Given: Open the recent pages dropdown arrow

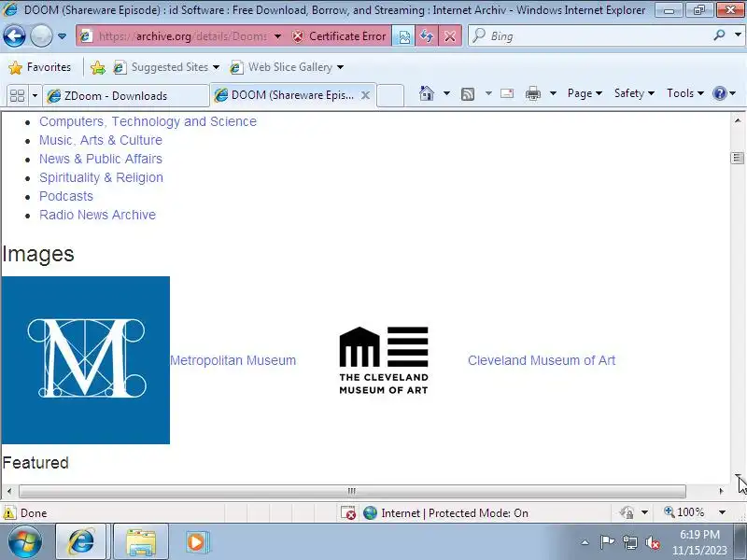Looking at the screenshot, I should [62, 36].
